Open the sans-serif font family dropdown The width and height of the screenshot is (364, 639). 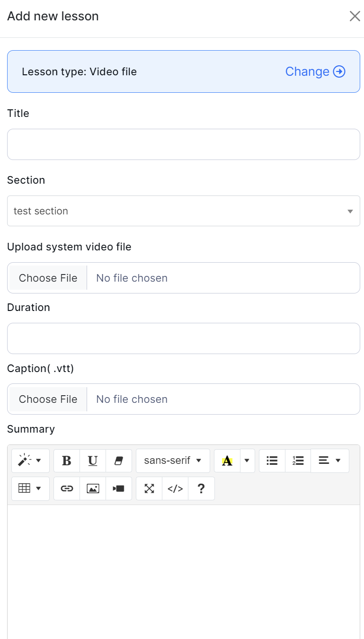(173, 461)
